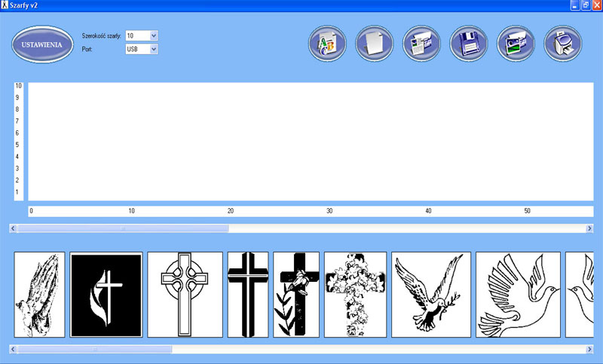Restore down the Szarfy v2 window
This screenshot has height=364, width=603.
coord(586,5)
